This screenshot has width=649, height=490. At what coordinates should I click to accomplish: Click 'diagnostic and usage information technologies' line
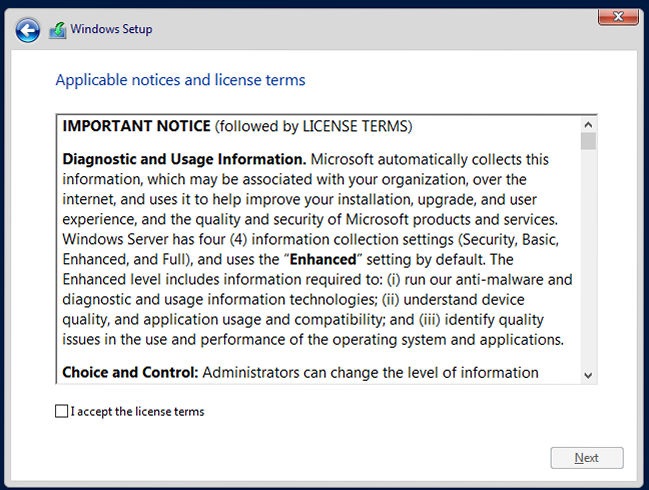220,299
